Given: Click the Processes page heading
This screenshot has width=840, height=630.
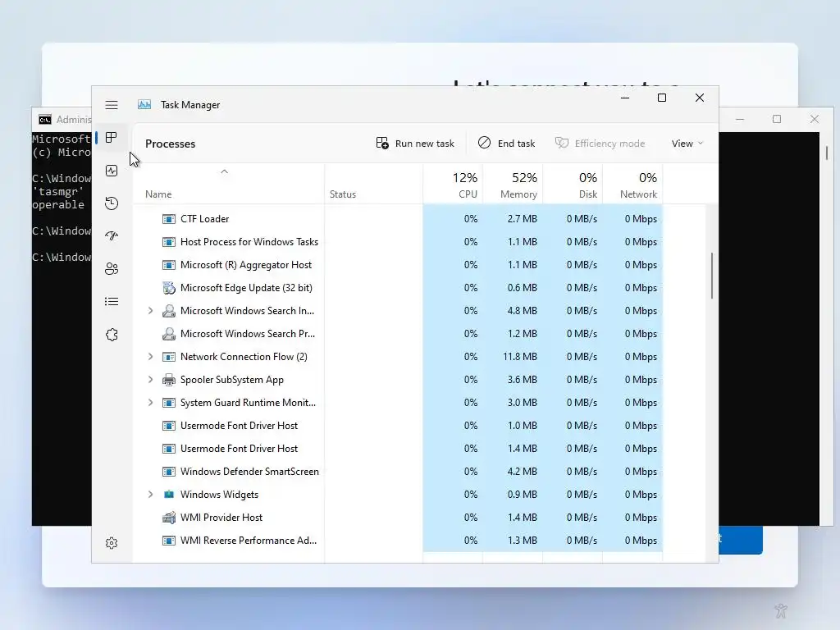Looking at the screenshot, I should click(171, 144).
